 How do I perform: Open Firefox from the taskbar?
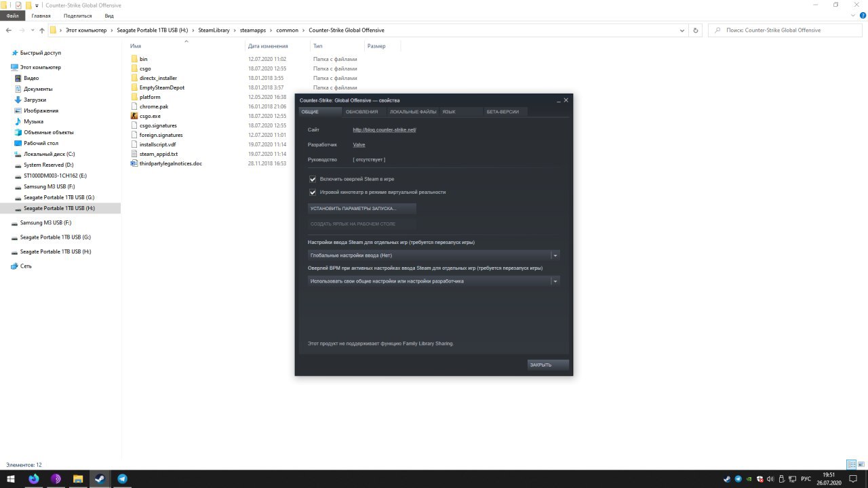coord(34,479)
